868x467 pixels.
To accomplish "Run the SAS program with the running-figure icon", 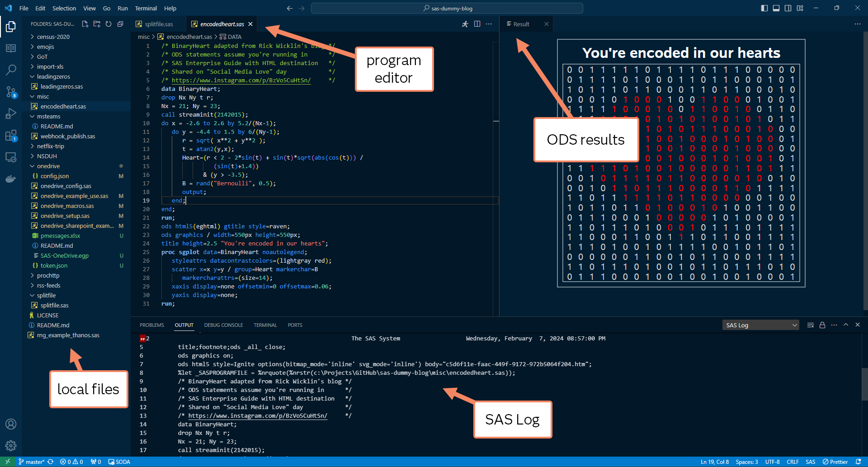I will click(465, 24).
